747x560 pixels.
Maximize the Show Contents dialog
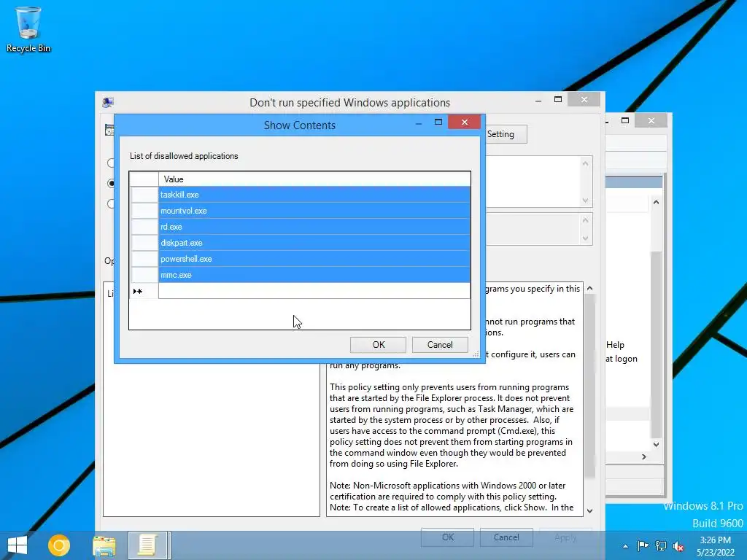[438, 122]
